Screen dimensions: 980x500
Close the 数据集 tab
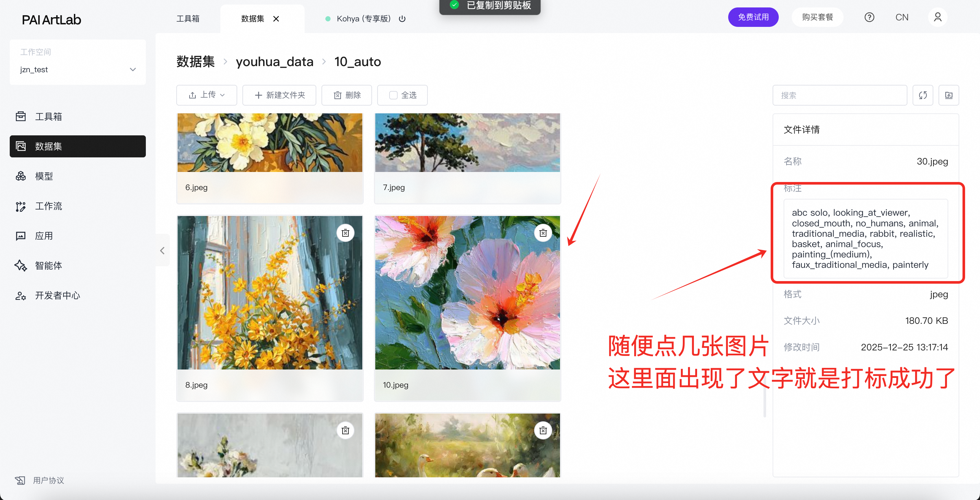(276, 19)
